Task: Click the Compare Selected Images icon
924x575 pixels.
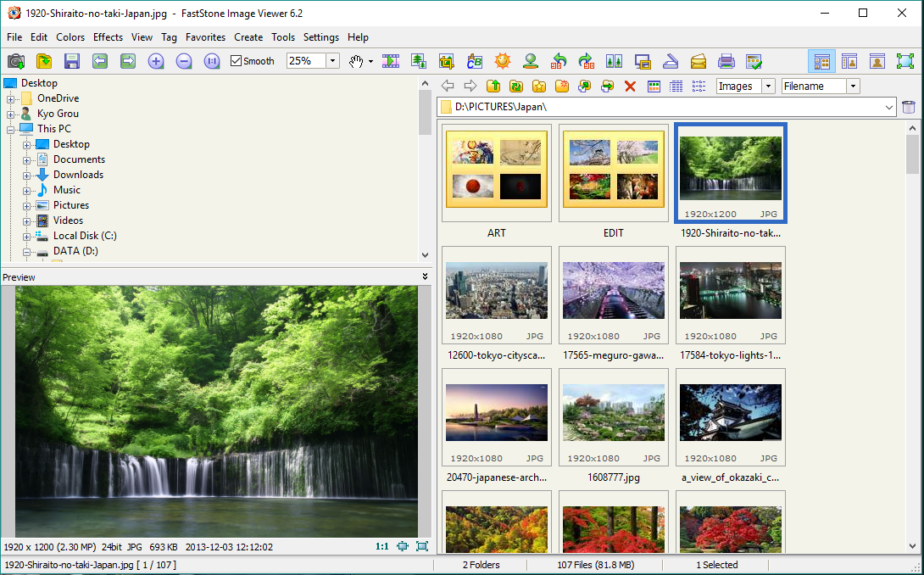Action: (x=614, y=61)
